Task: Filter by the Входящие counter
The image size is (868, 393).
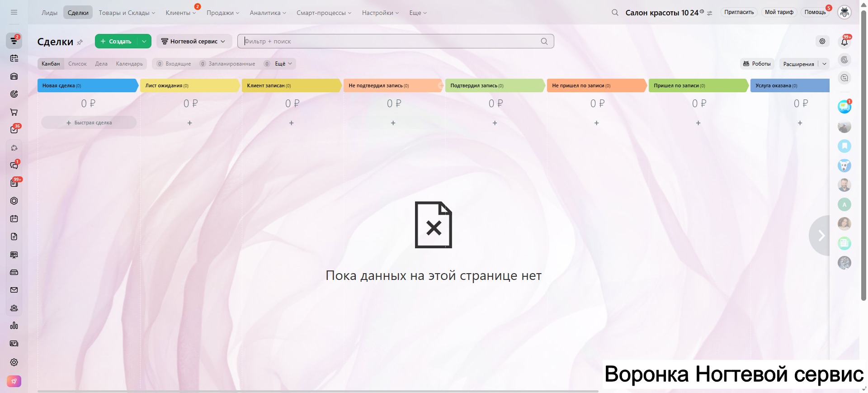Action: 174,64
